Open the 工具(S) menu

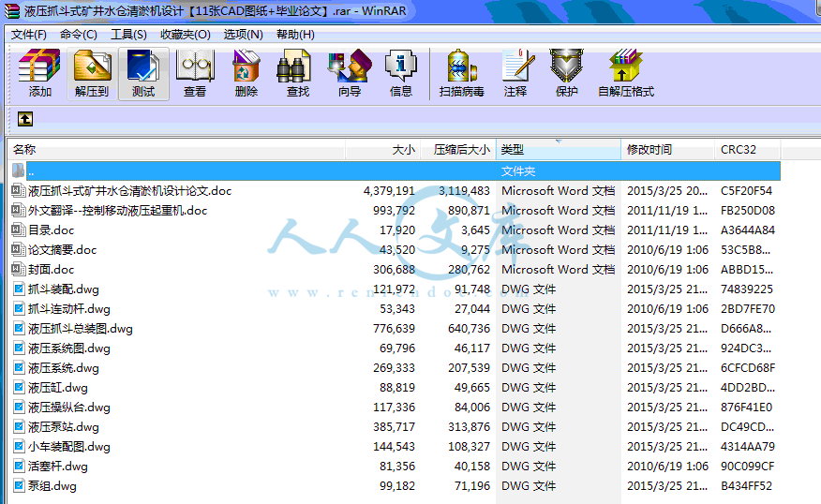[128, 35]
